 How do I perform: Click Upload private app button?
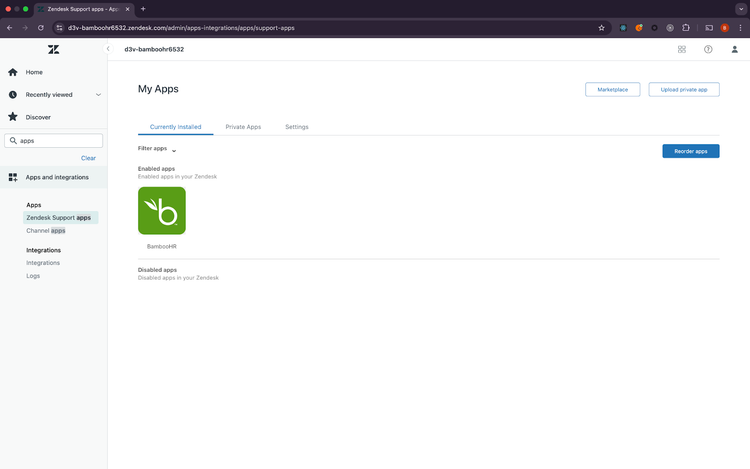pyautogui.click(x=684, y=89)
